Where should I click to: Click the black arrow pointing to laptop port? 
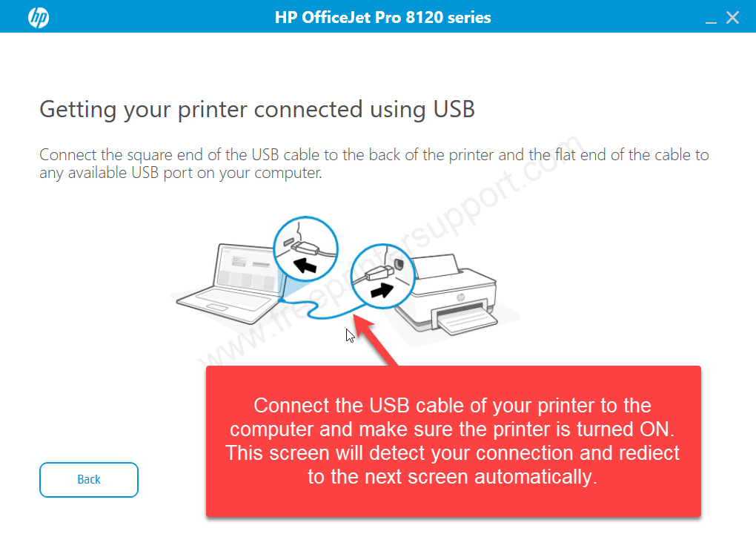pyautogui.click(x=305, y=265)
